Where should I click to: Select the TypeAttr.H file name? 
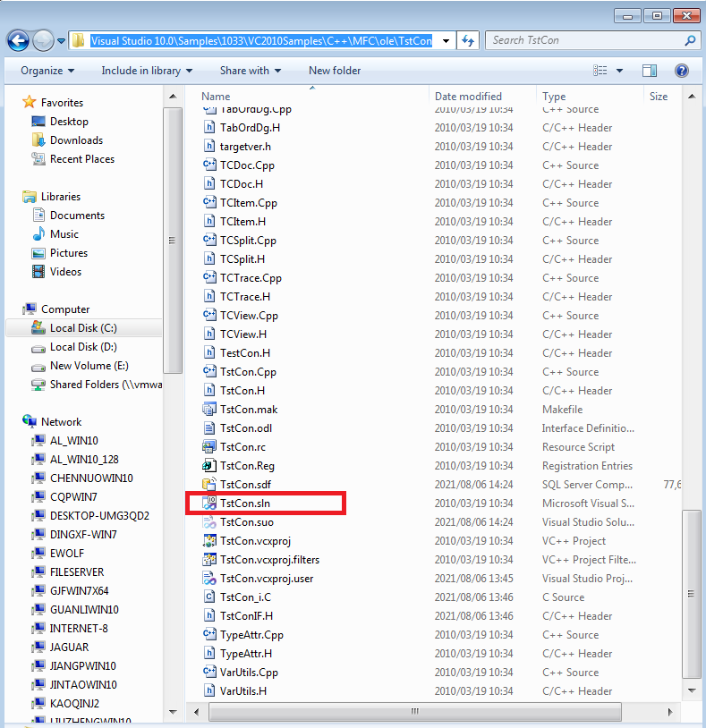pos(246,654)
